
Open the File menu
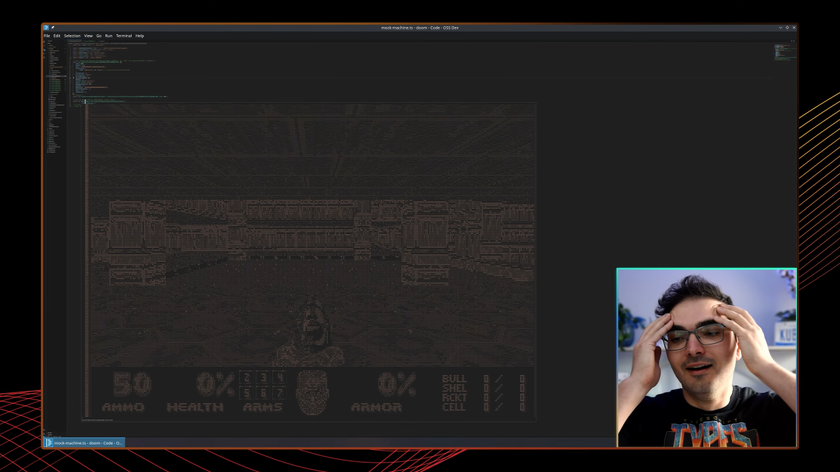click(47, 36)
